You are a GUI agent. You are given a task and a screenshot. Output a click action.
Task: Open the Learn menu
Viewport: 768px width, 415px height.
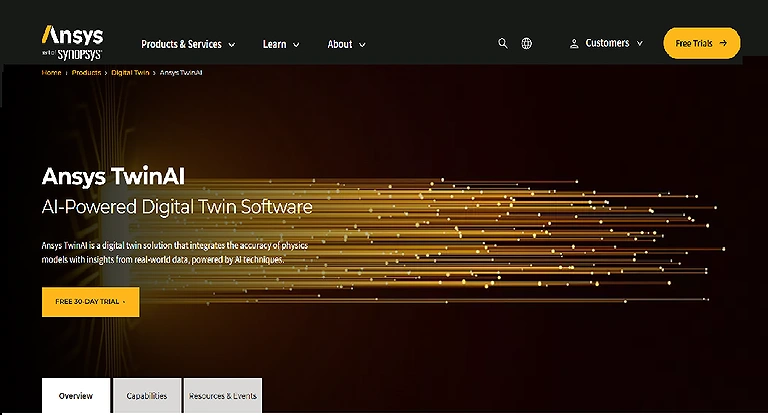coord(281,44)
